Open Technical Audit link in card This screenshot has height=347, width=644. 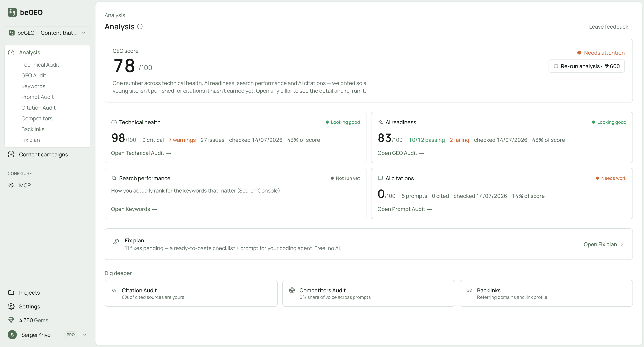(x=141, y=153)
